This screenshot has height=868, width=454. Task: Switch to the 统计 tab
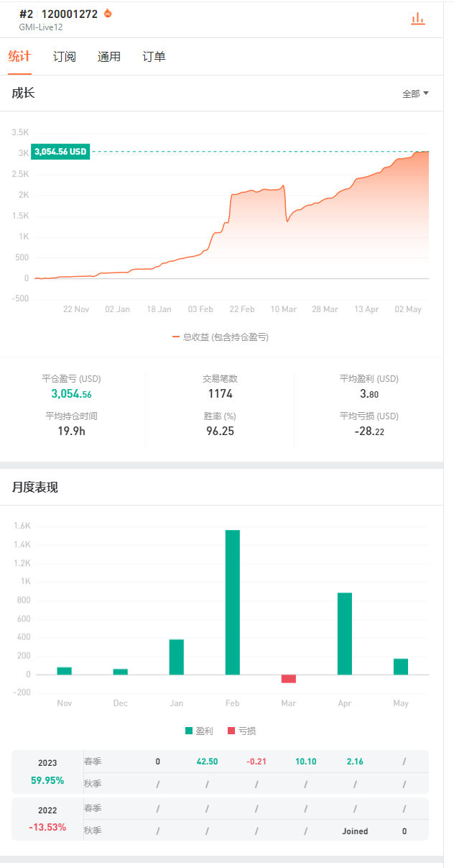pyautogui.click(x=19, y=56)
